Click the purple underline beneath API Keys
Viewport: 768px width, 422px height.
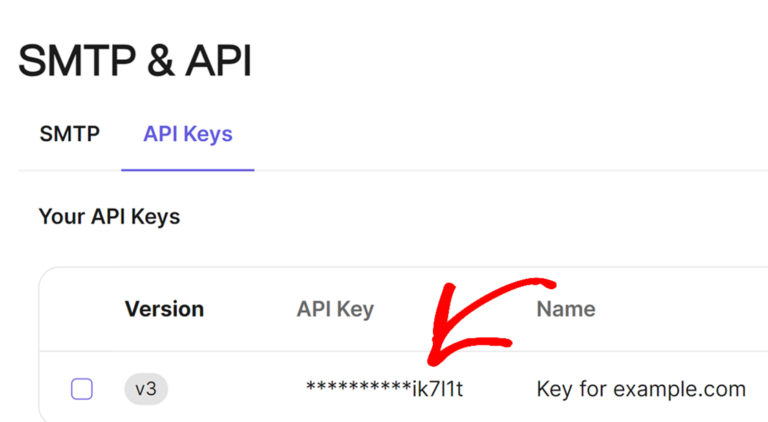(x=188, y=169)
